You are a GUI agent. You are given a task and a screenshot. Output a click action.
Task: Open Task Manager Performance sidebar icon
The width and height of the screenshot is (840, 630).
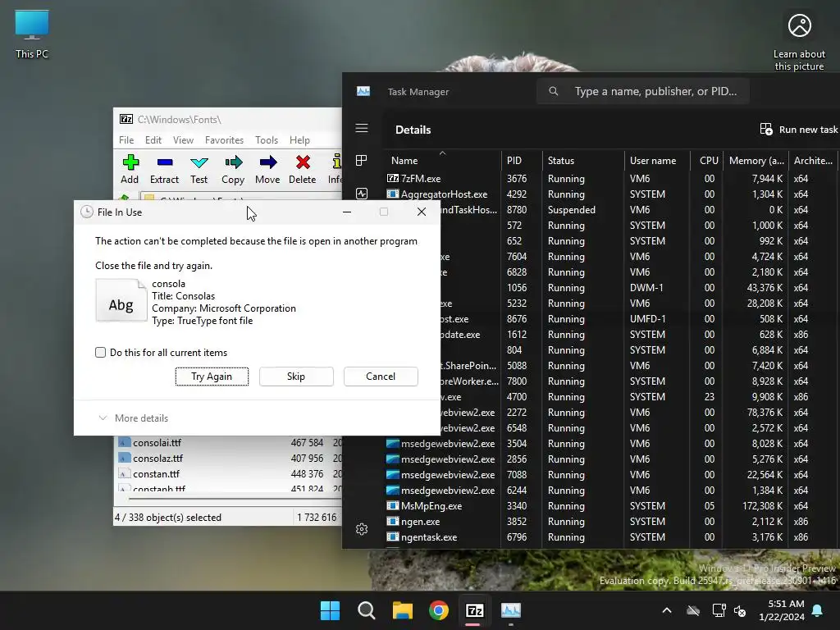point(362,194)
